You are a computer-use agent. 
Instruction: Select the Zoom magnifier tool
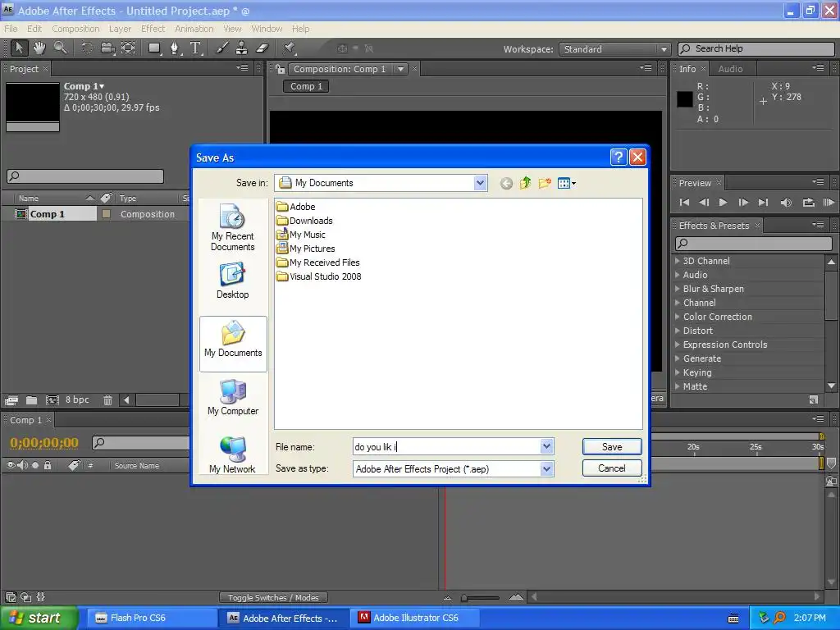60,48
